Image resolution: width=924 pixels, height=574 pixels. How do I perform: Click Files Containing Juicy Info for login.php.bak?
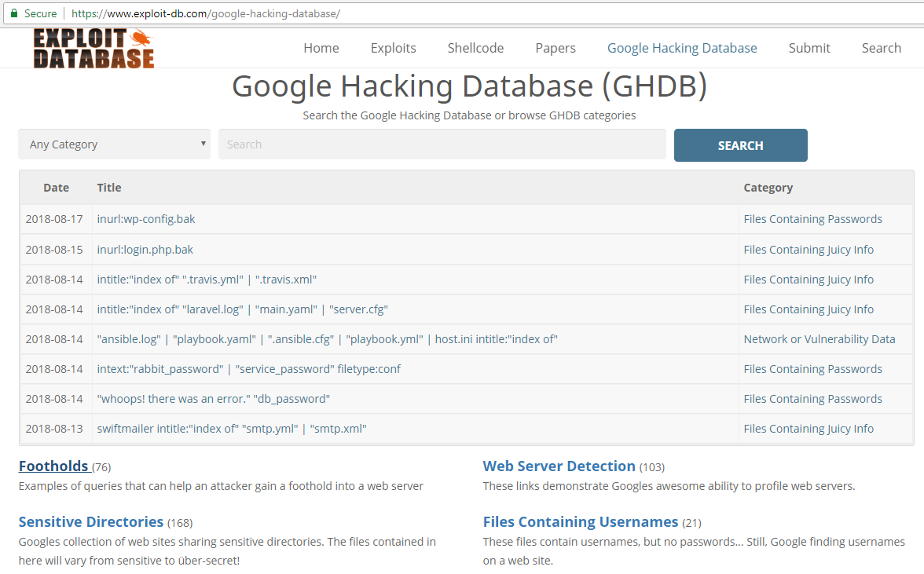pyautogui.click(x=808, y=250)
